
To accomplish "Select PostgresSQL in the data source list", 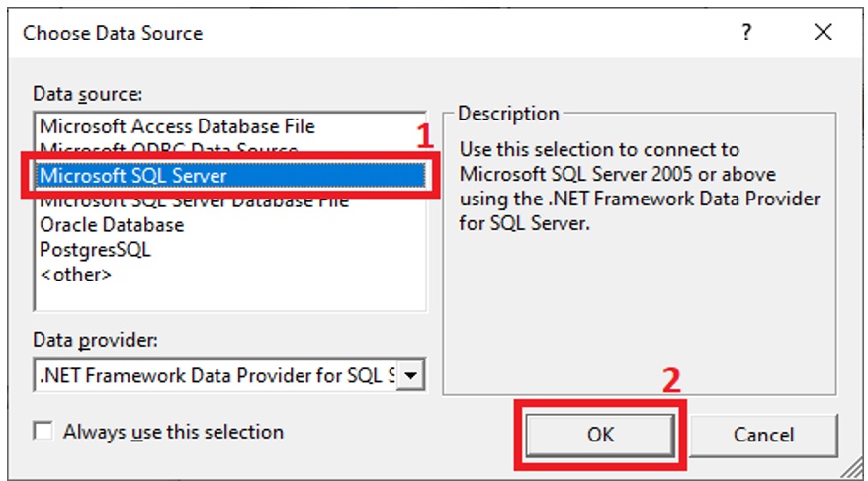I will 95,249.
